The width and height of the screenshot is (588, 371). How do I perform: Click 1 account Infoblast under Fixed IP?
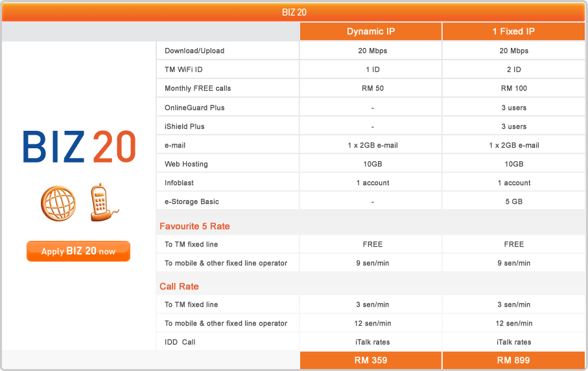513,183
